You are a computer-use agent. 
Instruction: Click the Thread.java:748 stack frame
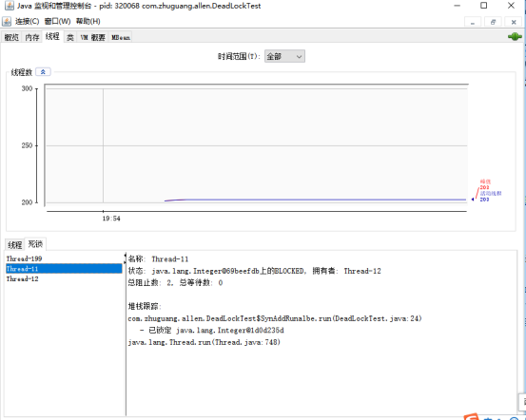[x=205, y=342]
